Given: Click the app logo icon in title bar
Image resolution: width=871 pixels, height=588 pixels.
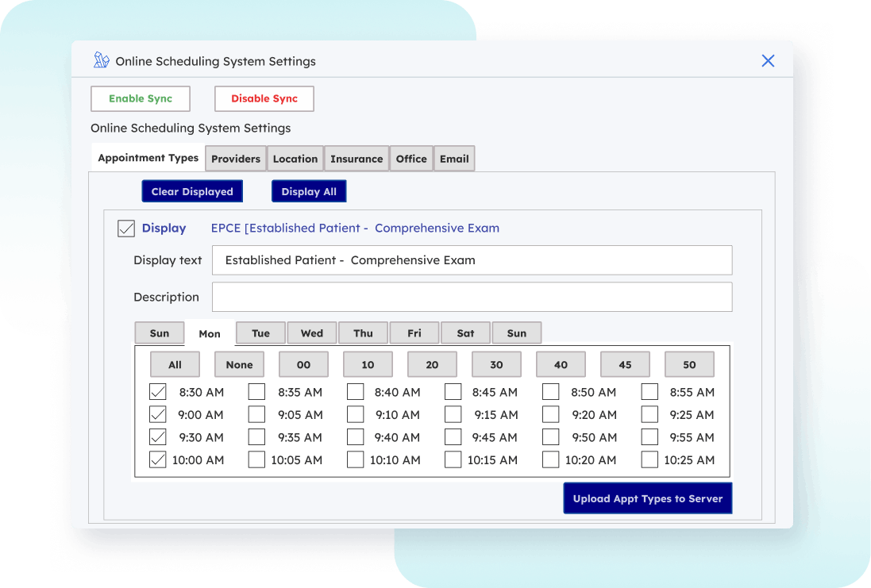Looking at the screenshot, I should click(x=101, y=61).
